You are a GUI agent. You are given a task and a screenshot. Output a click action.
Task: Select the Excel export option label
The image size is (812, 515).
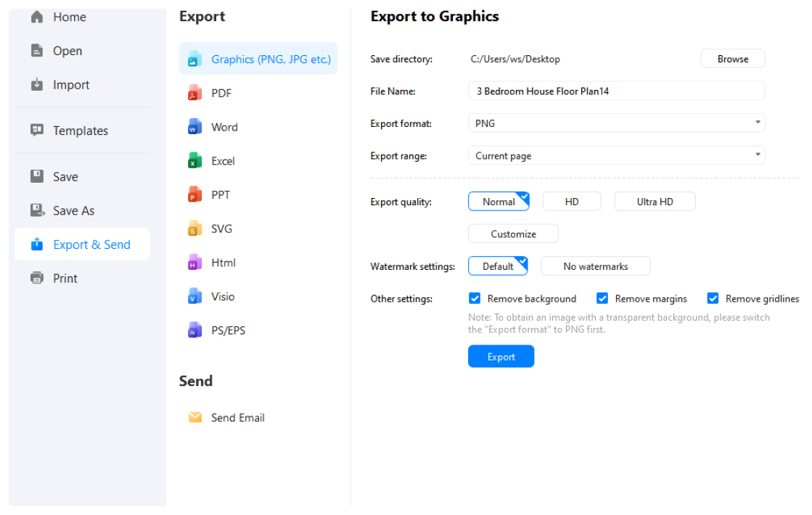coord(223,161)
